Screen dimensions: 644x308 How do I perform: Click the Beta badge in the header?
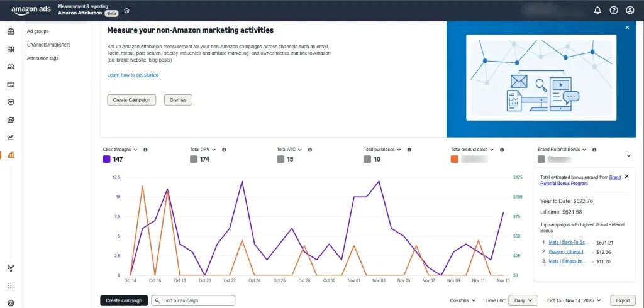[x=111, y=13]
